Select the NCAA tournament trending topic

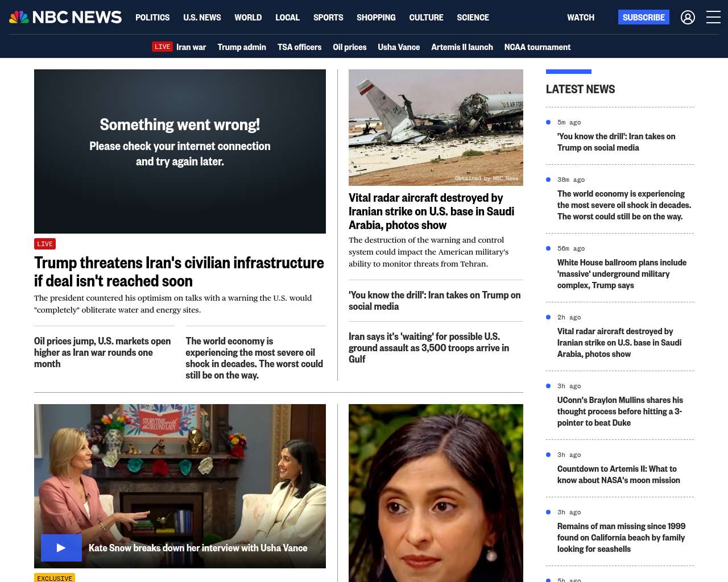(537, 47)
